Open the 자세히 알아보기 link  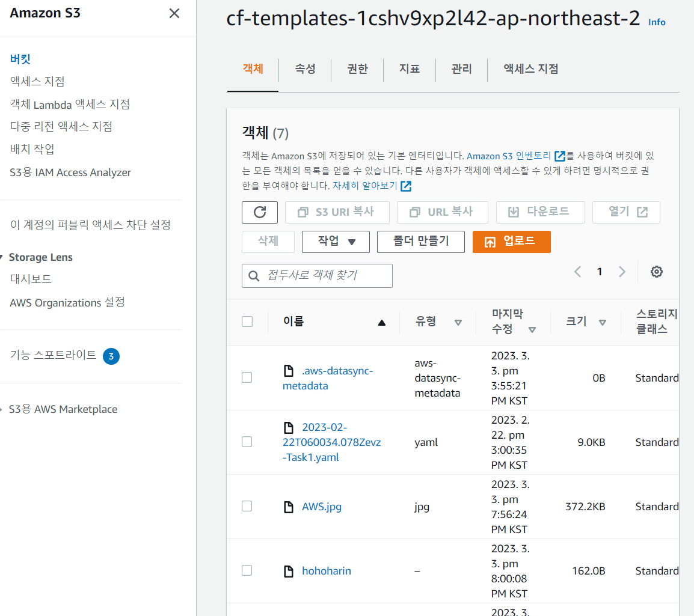point(365,186)
